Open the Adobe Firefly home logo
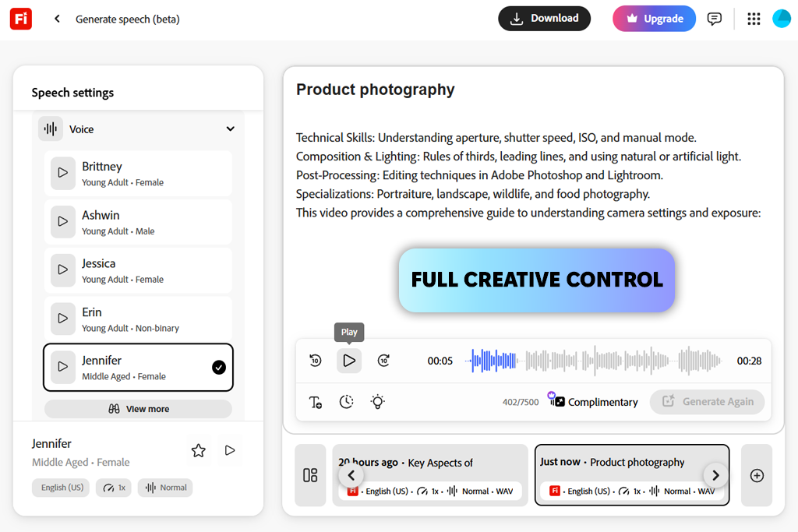This screenshot has width=798, height=532. [21, 19]
